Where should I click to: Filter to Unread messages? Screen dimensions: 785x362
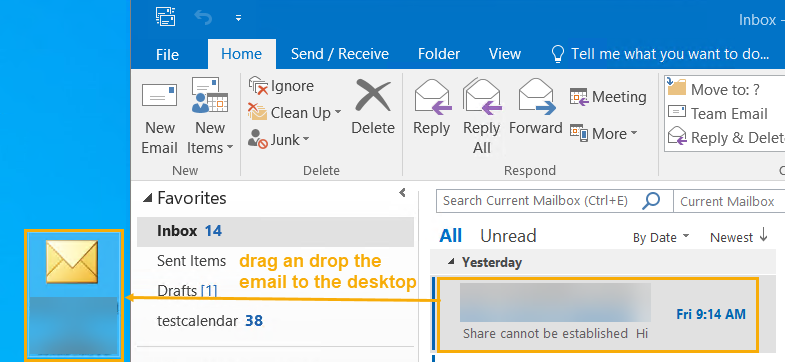[508, 236]
